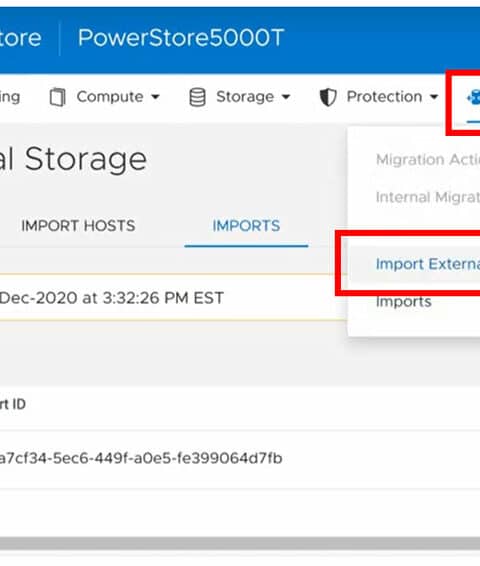Viewport: 480px width, 566px height.
Task: Choose Internal Migrations menu entry
Action: 428,197
